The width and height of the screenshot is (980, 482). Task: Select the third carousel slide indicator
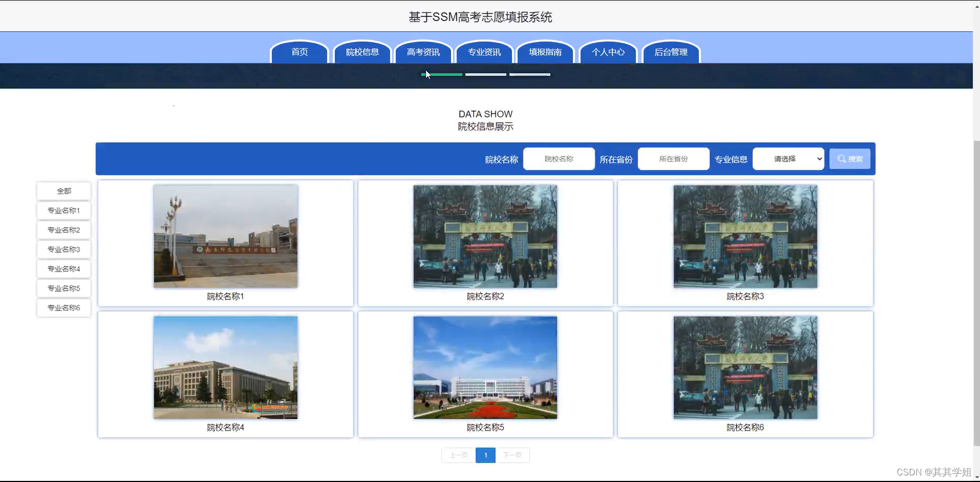coord(529,75)
